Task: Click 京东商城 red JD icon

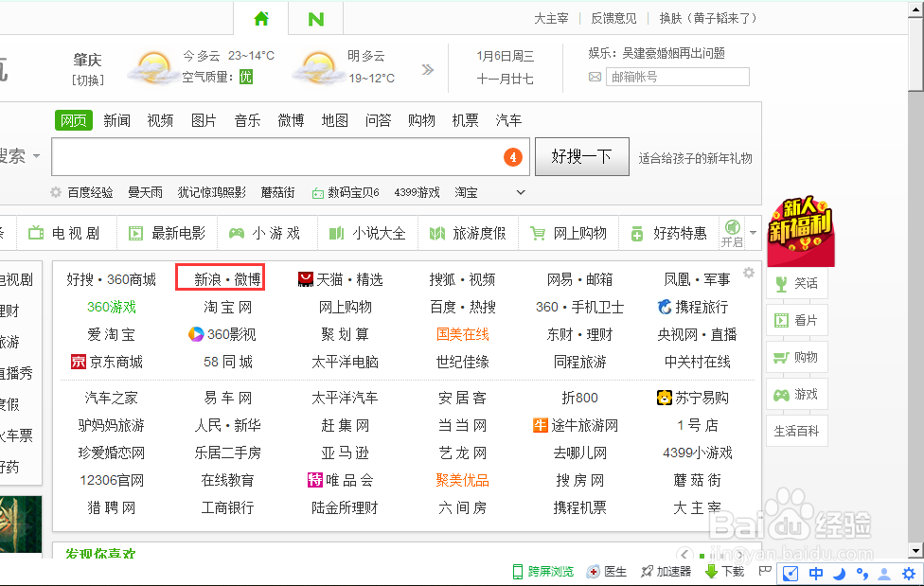Action: click(79, 362)
